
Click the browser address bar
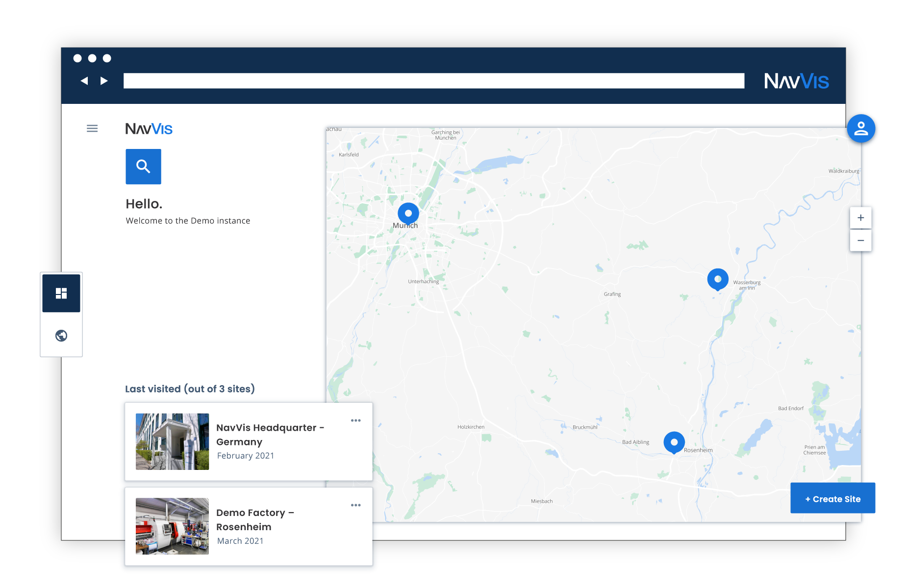click(433, 81)
